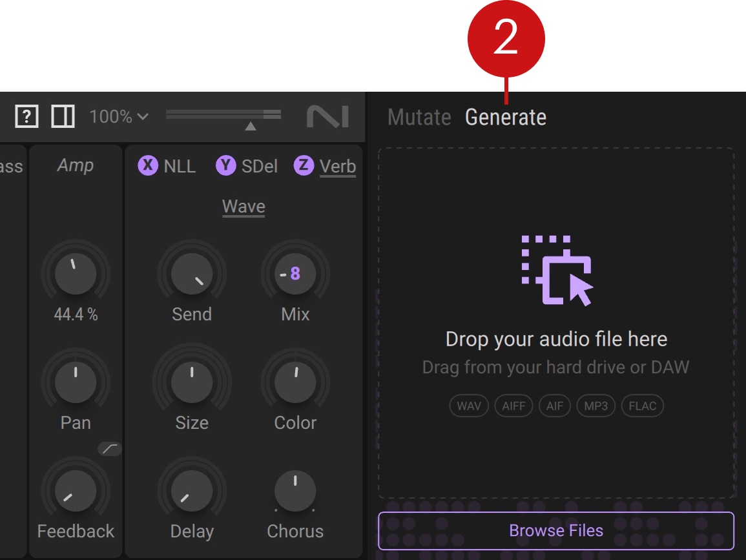Click the drop audio file icon

[x=557, y=270]
